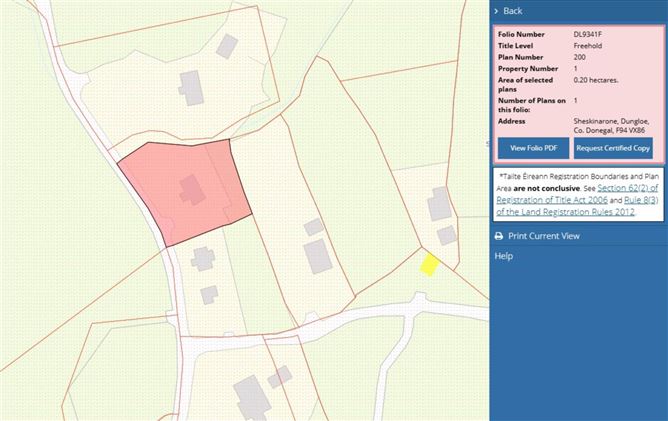The image size is (668, 421).
Task: Click the Request Certified Copy button
Action: 613,148
